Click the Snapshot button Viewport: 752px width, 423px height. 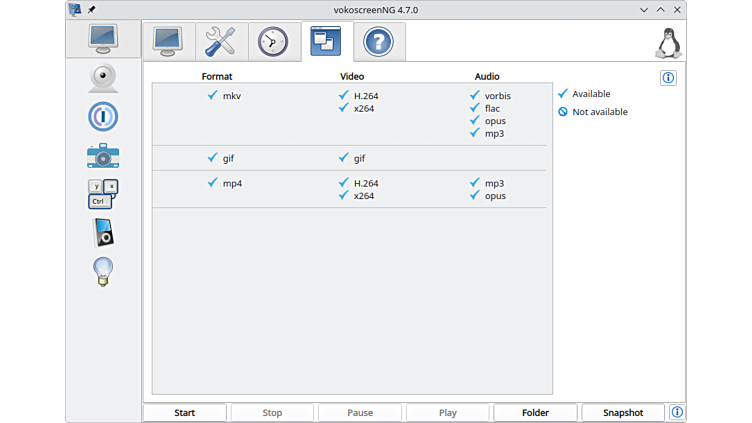(x=622, y=412)
